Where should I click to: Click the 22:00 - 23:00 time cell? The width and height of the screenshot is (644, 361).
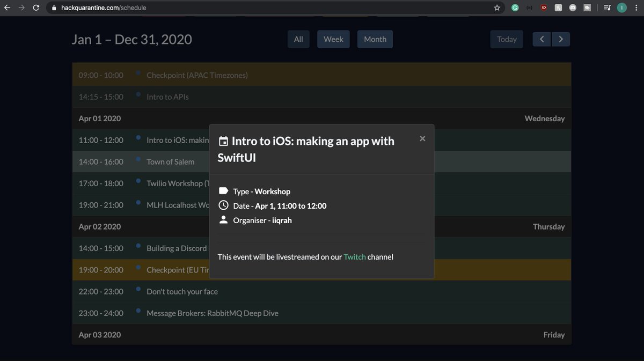coord(101,292)
